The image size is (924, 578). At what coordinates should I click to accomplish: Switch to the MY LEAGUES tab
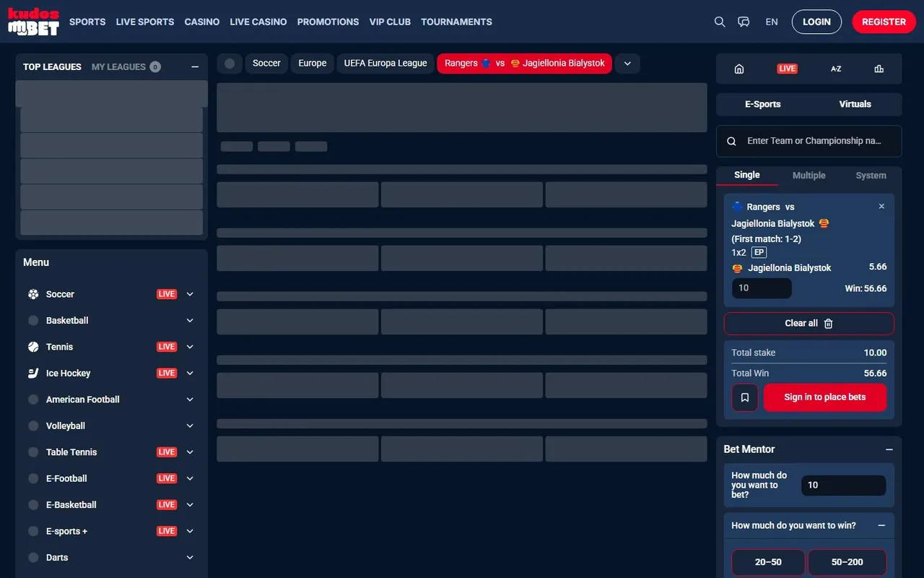point(118,66)
